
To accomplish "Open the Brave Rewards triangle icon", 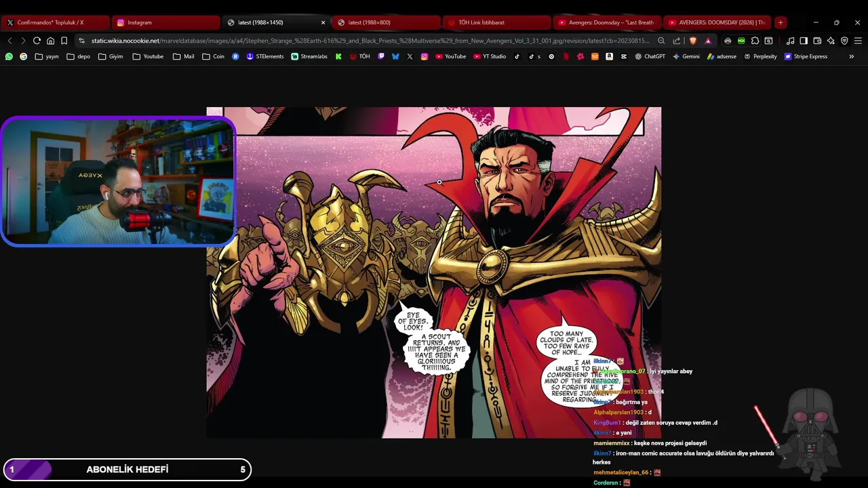I will [708, 41].
